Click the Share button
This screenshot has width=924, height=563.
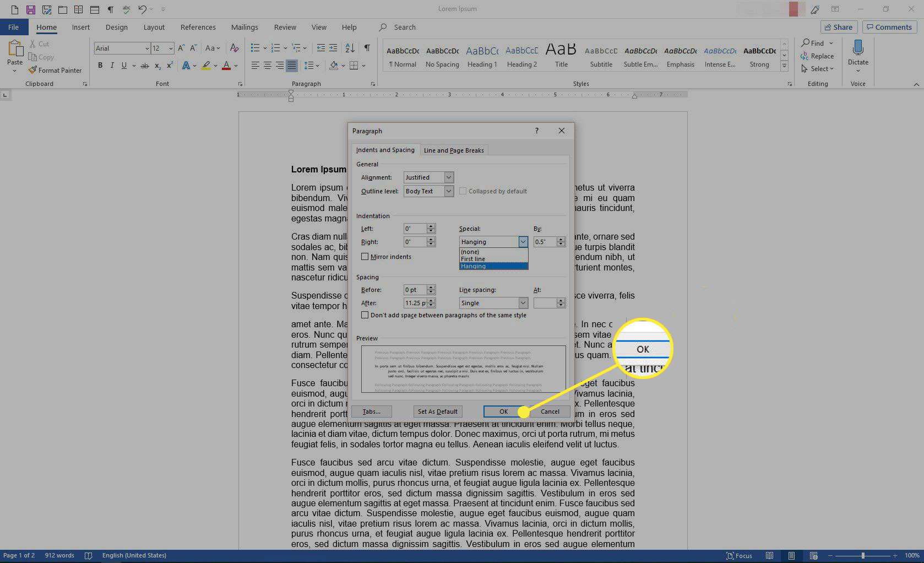838,27
